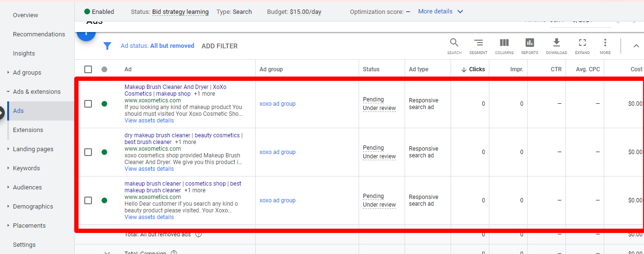644x254 pixels.
Task: Go to Extensions in the sidebar
Action: point(28,130)
